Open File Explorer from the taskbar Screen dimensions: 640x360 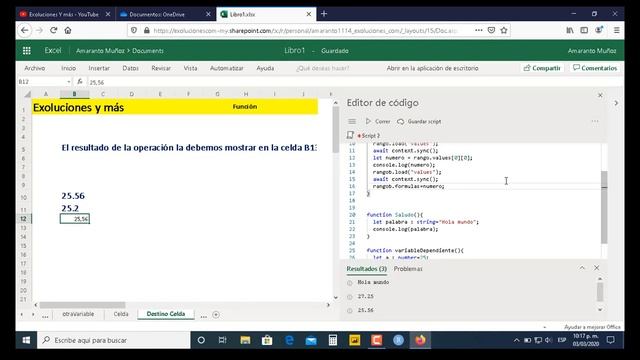click(x=245, y=340)
